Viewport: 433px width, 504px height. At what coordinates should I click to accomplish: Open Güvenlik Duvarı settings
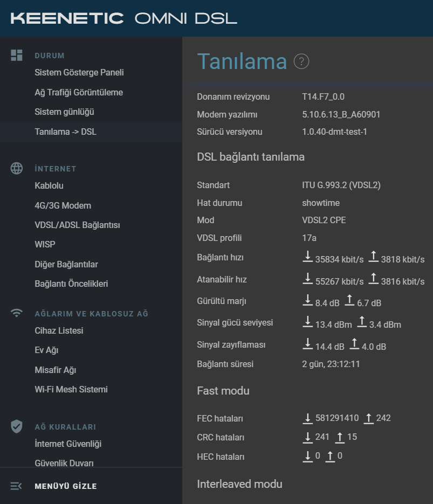(x=64, y=463)
